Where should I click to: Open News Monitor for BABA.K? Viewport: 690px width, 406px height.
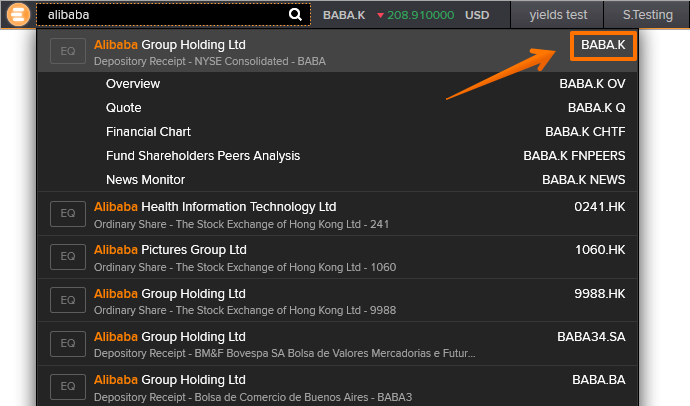pos(145,180)
